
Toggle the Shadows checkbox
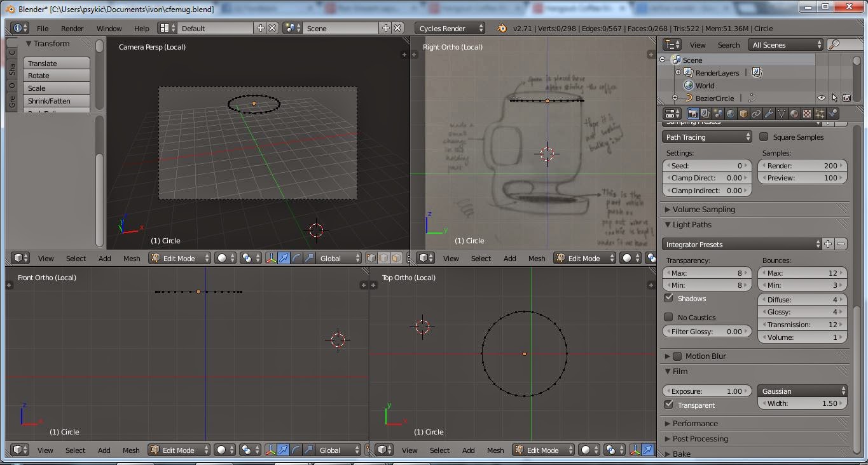pos(668,298)
